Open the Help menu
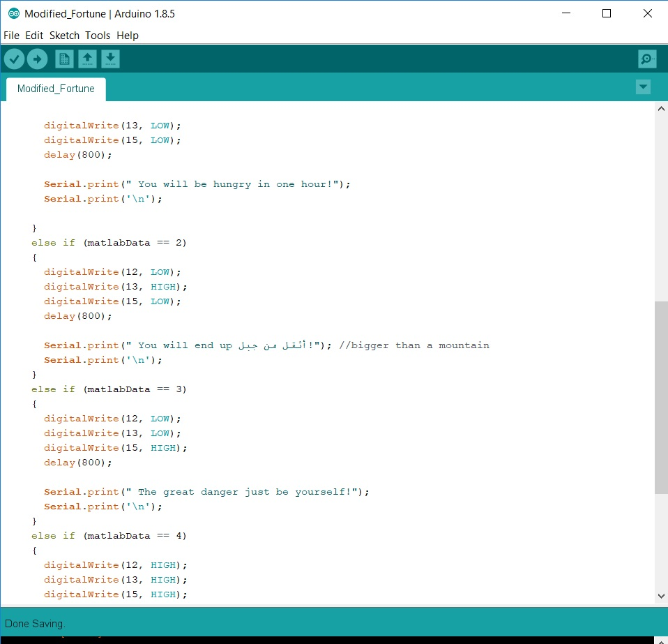Image resolution: width=668 pixels, height=644 pixels. pos(128,36)
